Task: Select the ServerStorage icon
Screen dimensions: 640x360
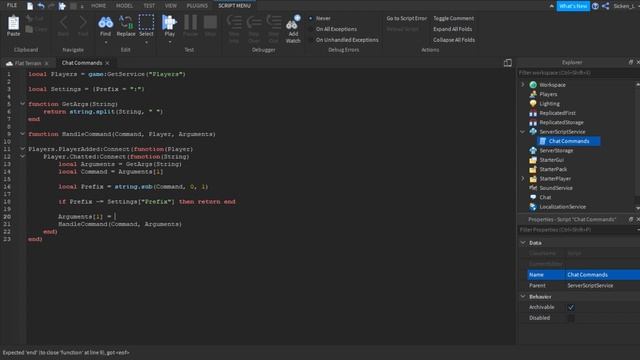Action: pyautogui.click(x=533, y=151)
